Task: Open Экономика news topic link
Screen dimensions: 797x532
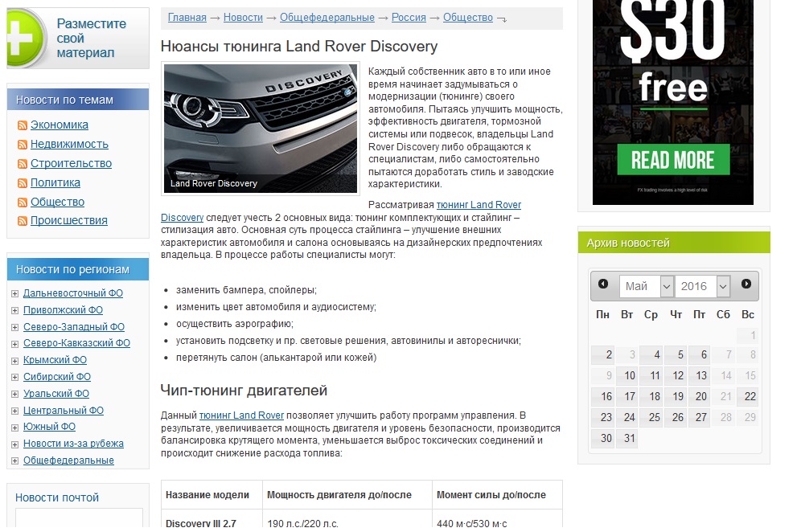Action: click(x=59, y=125)
